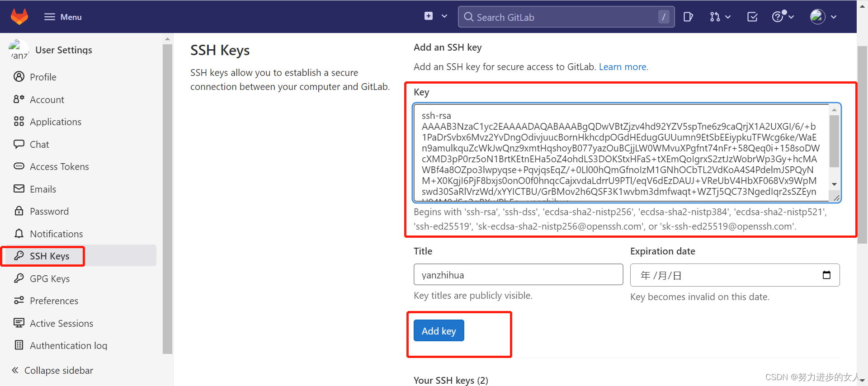Expand the create new dropdown arrow
Screen dimensions: 868x386
tap(444, 16)
